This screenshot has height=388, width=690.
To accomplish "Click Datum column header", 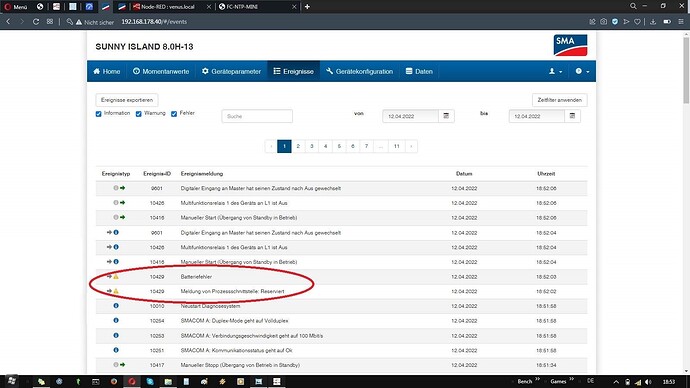I will 464,174.
